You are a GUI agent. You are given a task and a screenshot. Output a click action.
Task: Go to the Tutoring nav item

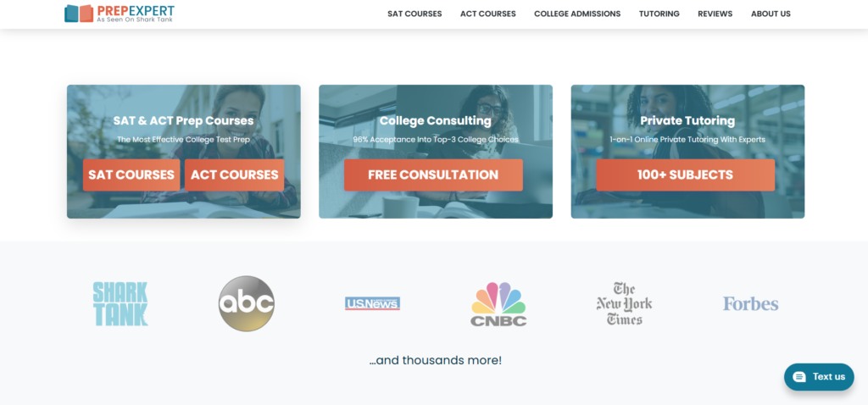tap(659, 14)
